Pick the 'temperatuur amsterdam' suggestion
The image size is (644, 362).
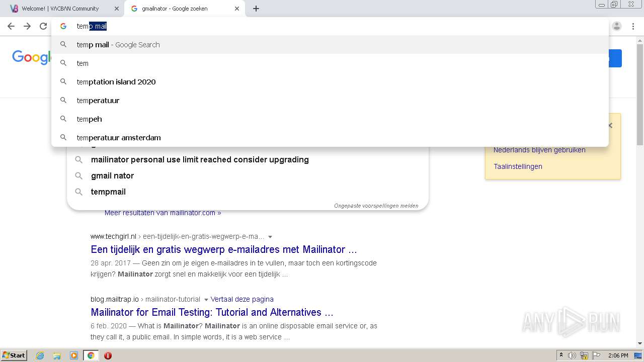(x=330, y=138)
